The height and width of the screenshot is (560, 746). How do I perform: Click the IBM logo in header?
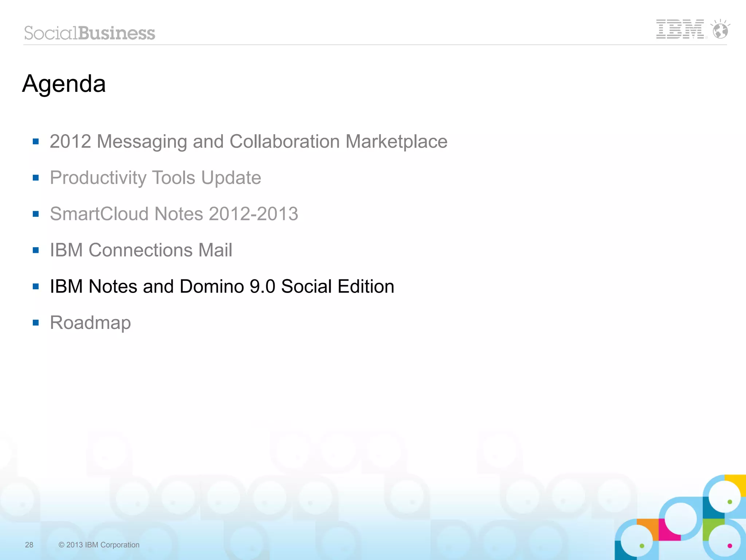coord(680,29)
